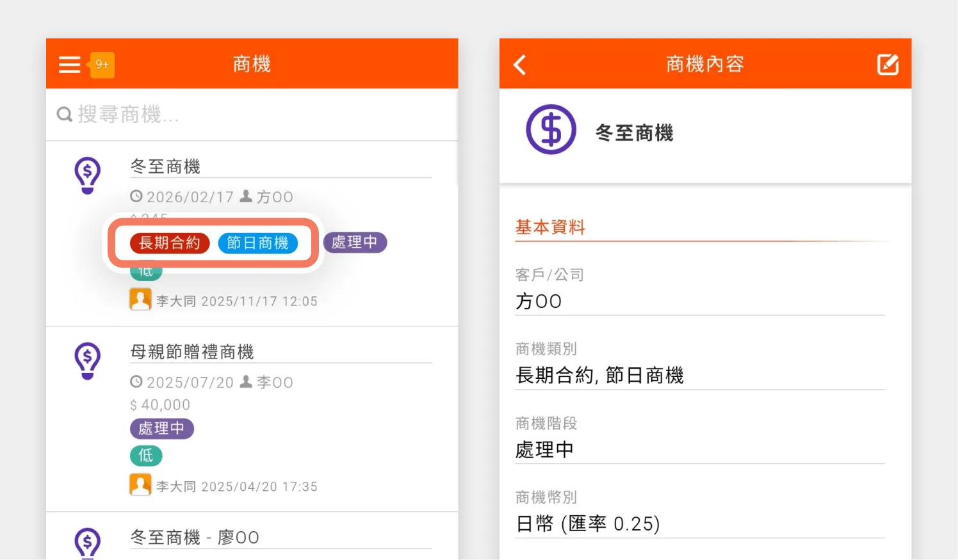Tap green 低 tag under 母親節贈禮商機
This screenshot has height=560, width=958.
(x=146, y=456)
